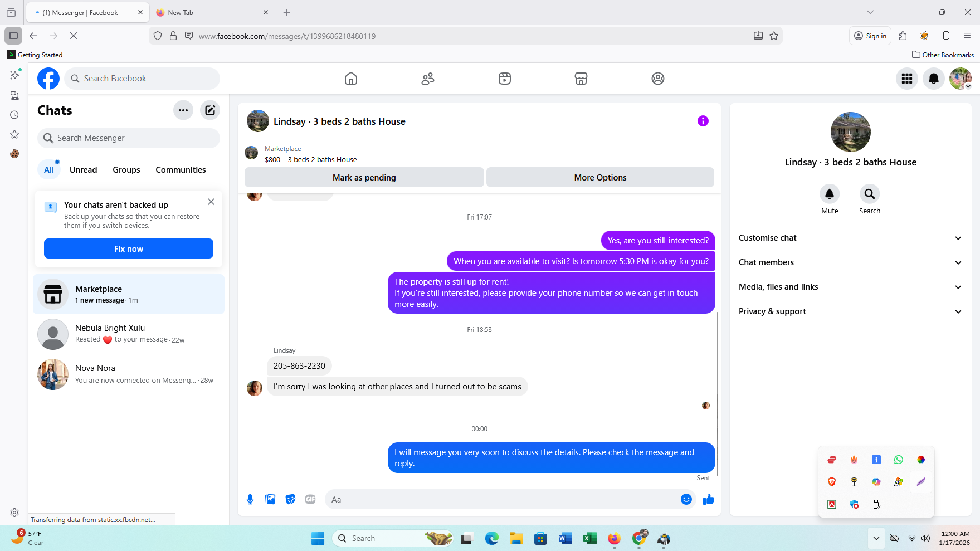
Task: Open the Firefox application menu
Action: click(x=967, y=36)
